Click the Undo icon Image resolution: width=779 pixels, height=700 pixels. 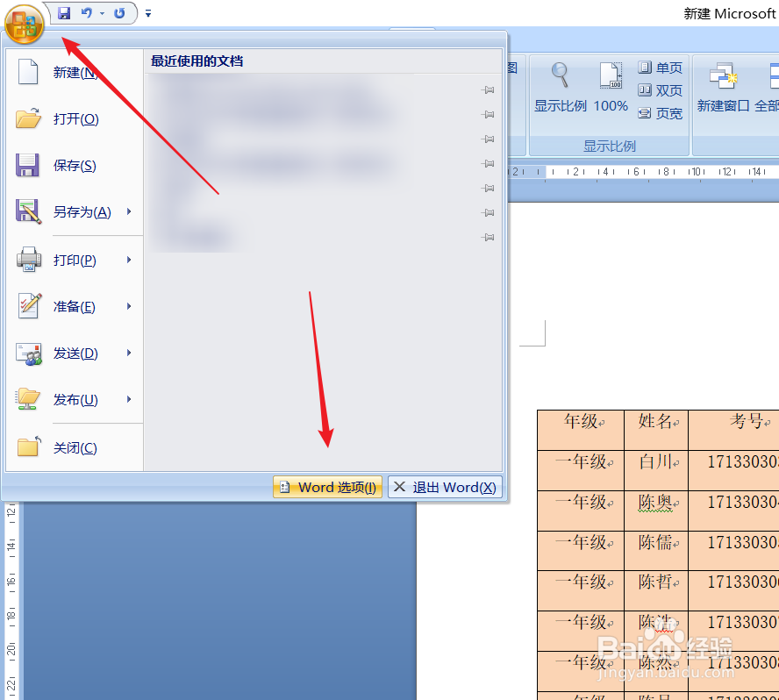coord(85,12)
